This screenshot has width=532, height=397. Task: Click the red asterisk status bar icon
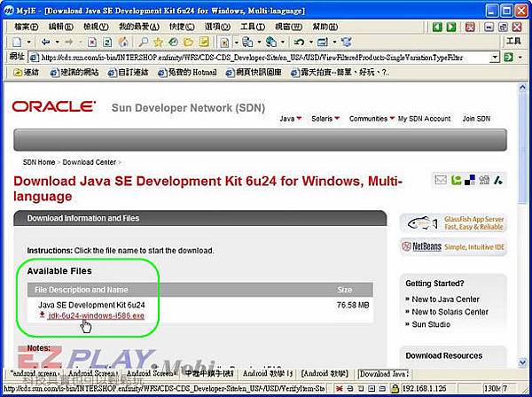(x=340, y=388)
